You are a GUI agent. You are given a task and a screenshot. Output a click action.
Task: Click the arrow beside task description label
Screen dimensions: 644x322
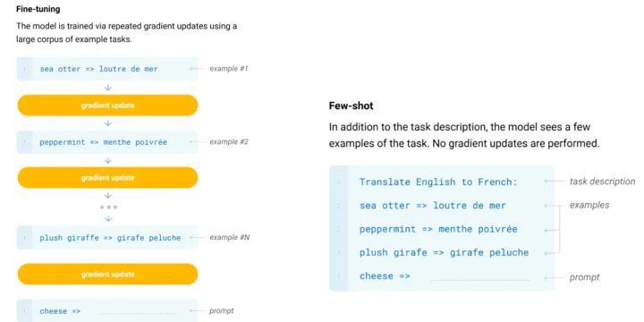point(554,181)
